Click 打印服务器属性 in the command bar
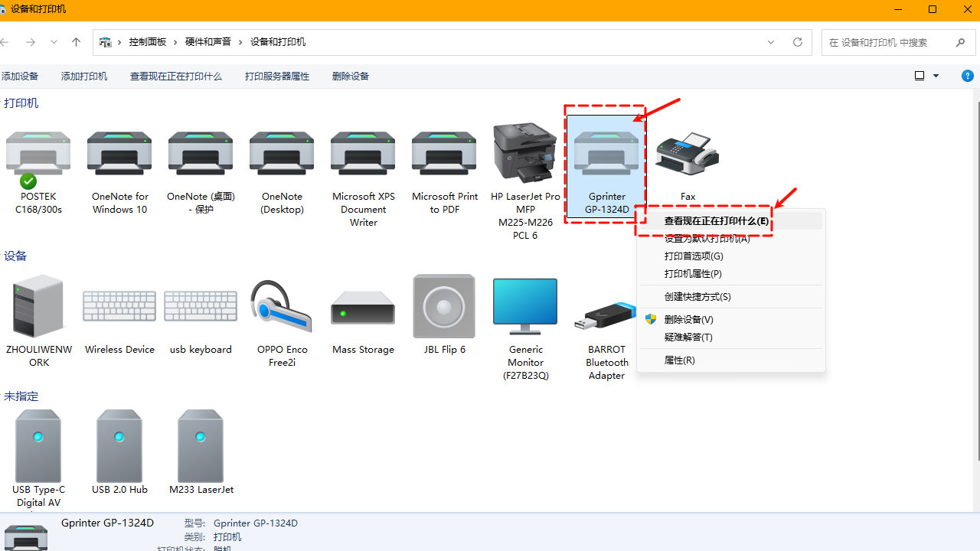 277,76
